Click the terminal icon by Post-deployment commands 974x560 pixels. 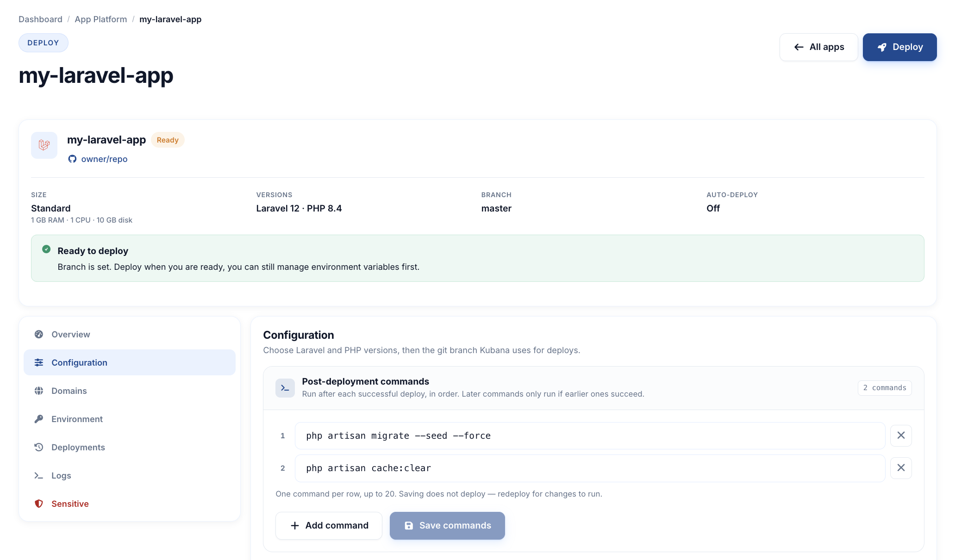285,388
